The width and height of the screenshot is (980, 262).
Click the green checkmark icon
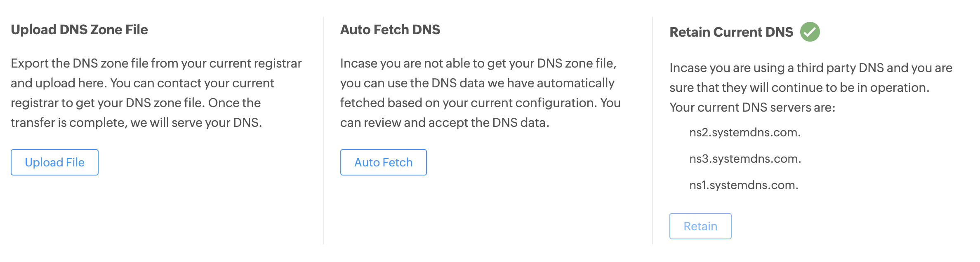[810, 32]
